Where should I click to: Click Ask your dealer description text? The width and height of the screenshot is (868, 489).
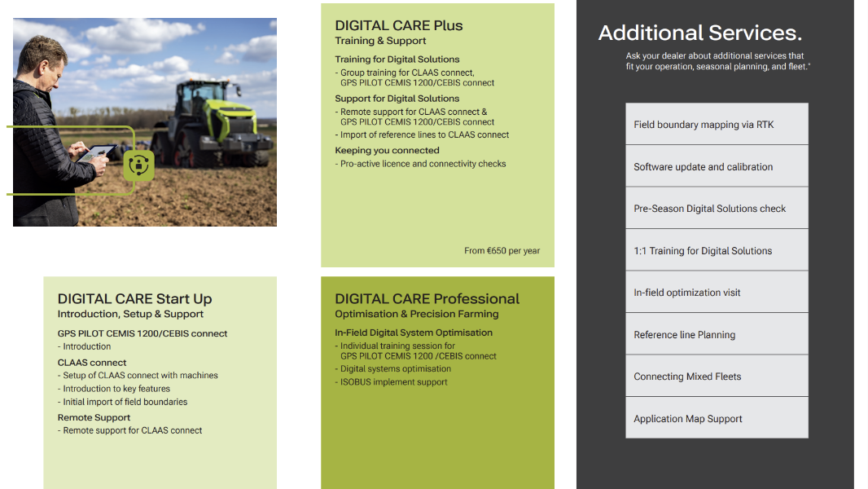tap(717, 61)
